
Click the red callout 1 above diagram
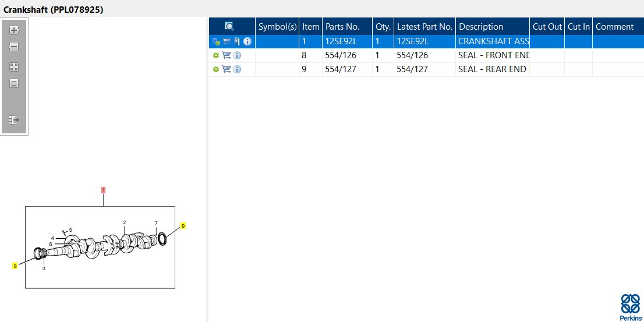click(x=103, y=190)
